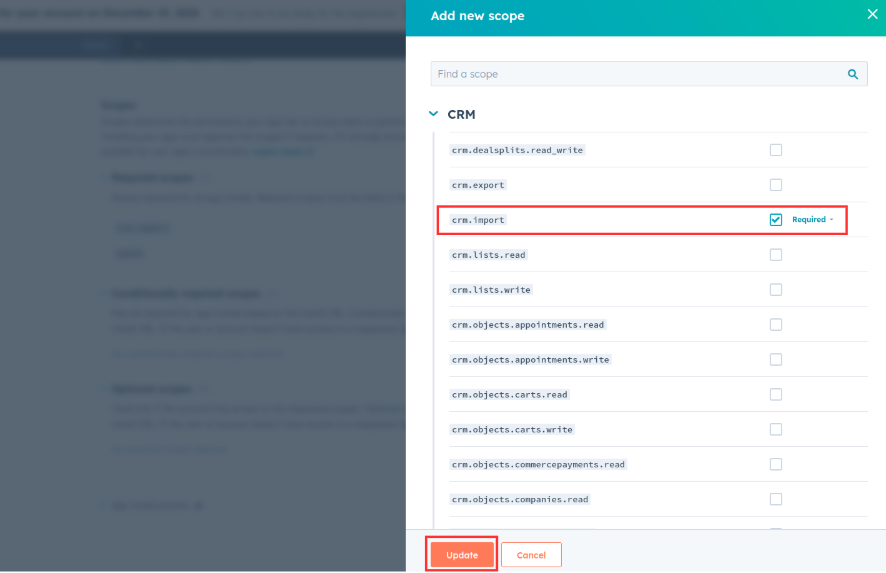Tick the crm.lists.read checkbox
The width and height of the screenshot is (886, 573).
(x=775, y=255)
